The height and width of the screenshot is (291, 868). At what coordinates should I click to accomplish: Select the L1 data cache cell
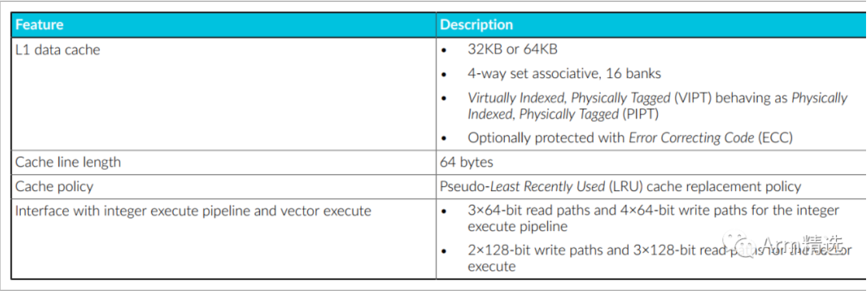58,50
